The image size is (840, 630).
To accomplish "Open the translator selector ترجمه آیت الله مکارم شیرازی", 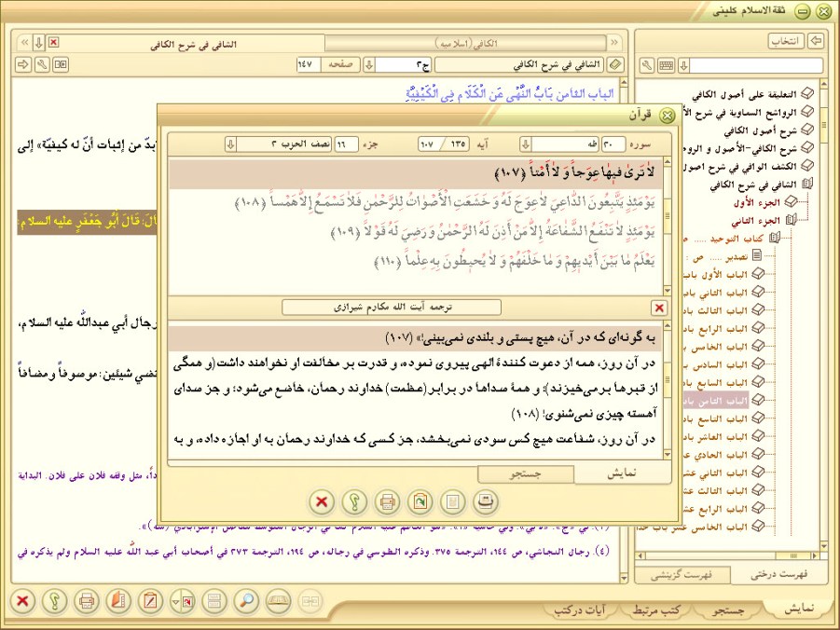I will 392,308.
